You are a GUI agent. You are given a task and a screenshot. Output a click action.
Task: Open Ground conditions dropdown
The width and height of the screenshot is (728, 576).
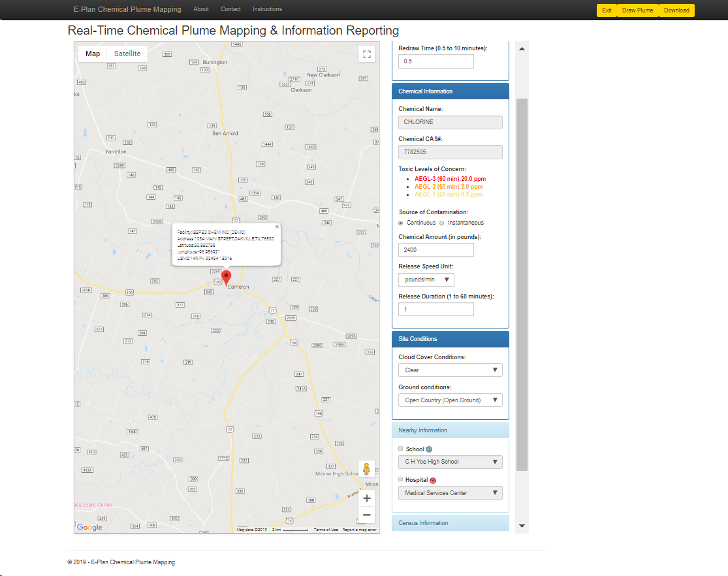coord(450,400)
